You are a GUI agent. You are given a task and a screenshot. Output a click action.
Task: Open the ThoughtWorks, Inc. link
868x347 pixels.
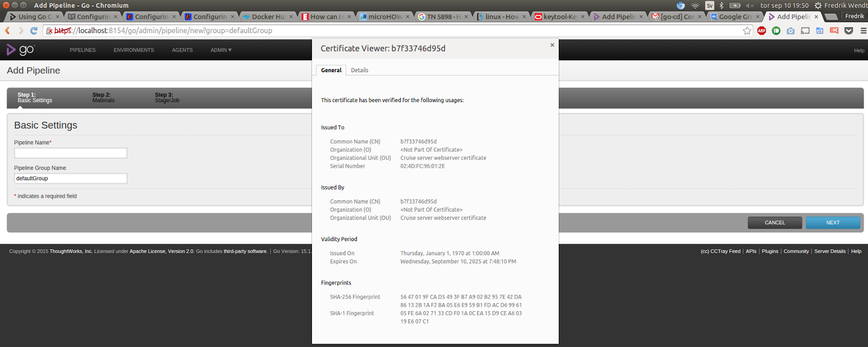71,251
